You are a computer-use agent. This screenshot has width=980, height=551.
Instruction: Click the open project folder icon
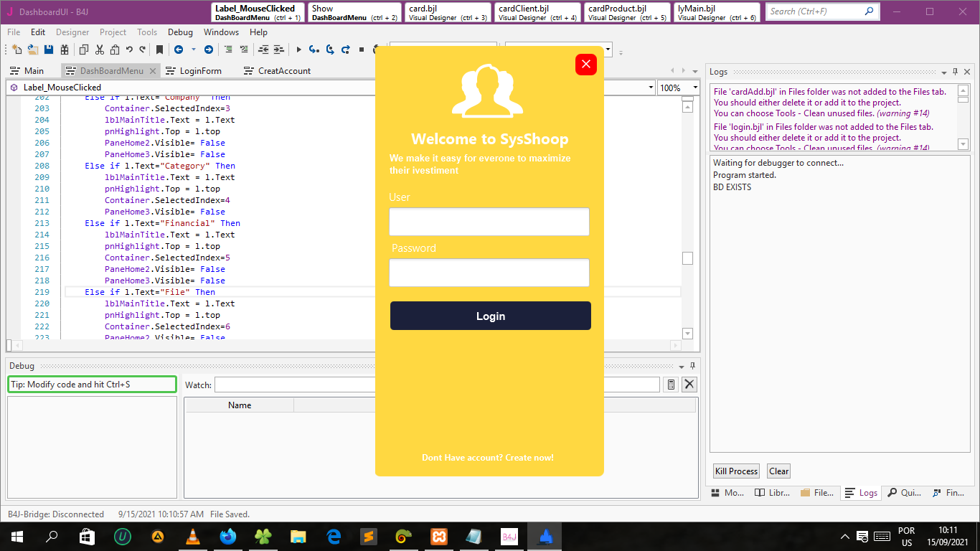coord(33,50)
